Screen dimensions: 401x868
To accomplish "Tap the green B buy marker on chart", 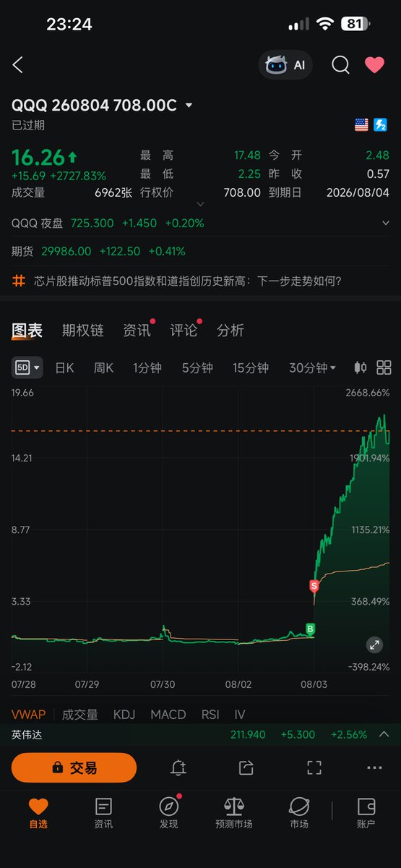I will click(311, 629).
